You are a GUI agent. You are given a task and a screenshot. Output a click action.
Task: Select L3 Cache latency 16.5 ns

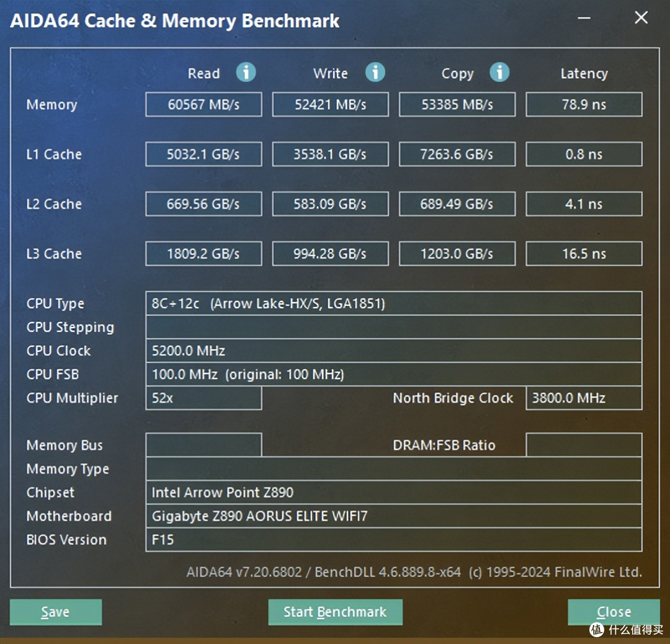584,254
